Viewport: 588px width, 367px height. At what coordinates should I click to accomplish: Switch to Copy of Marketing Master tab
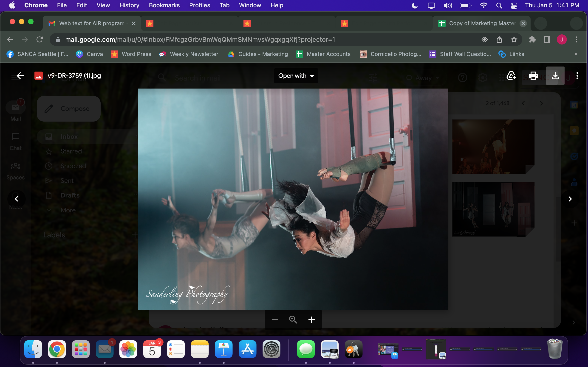[x=478, y=23]
